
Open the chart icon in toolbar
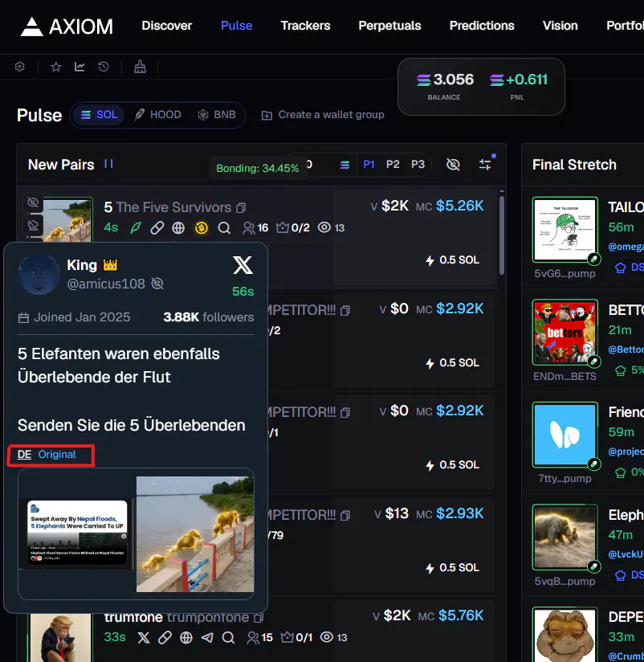pos(79,67)
